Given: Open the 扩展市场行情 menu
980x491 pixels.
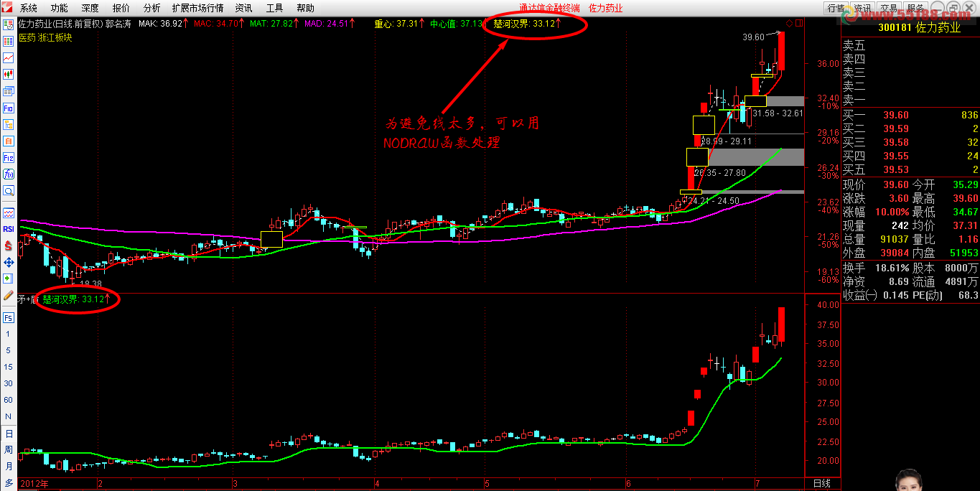Looking at the screenshot, I should click(x=197, y=9).
